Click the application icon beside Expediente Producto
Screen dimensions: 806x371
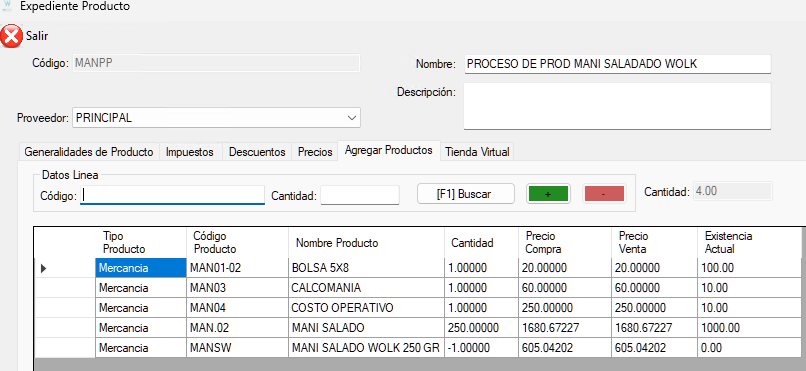click(x=7, y=6)
